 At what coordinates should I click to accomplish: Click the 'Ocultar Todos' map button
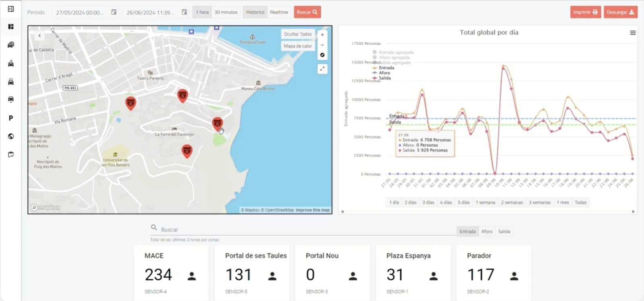[298, 34]
